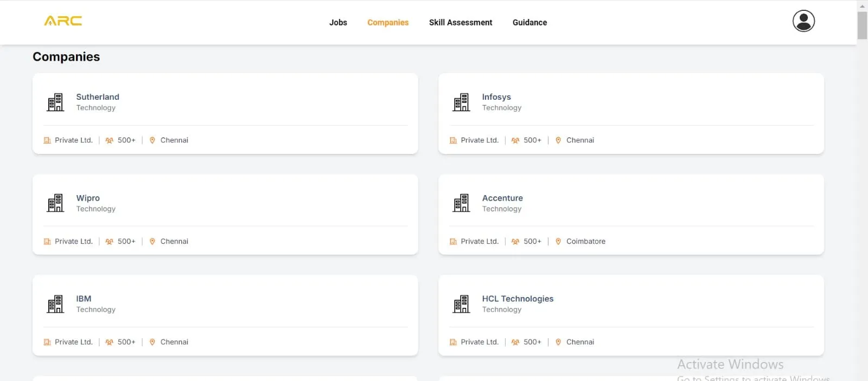Click Infosys's 500+ employees text
Viewport: 868px width, 381px height.
coord(532,140)
